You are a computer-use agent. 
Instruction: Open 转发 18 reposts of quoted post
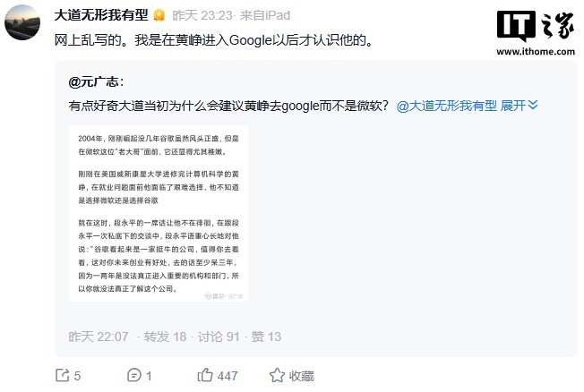[164, 337]
